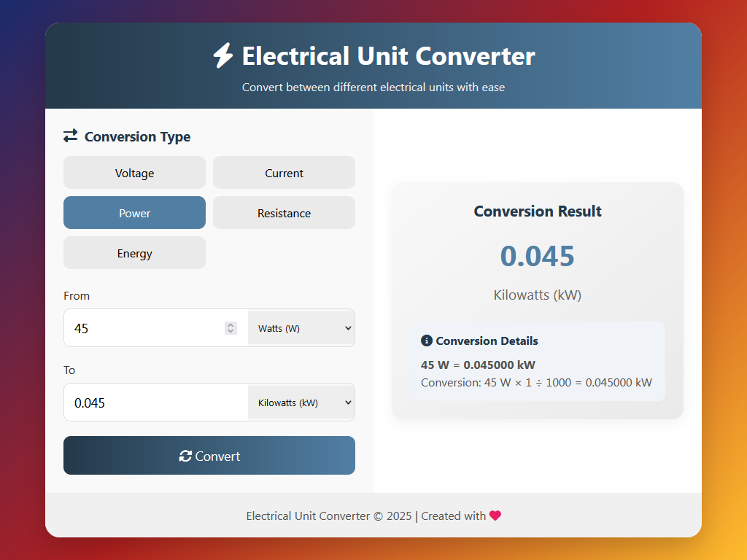Click the Electrical Unit Converter title
This screenshot has width=747, height=560.
(x=388, y=56)
